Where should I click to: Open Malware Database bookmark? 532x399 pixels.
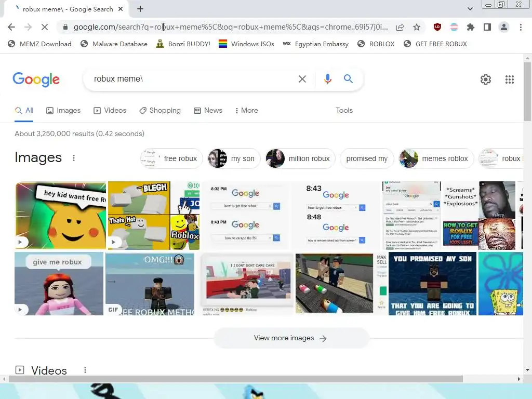point(114,44)
